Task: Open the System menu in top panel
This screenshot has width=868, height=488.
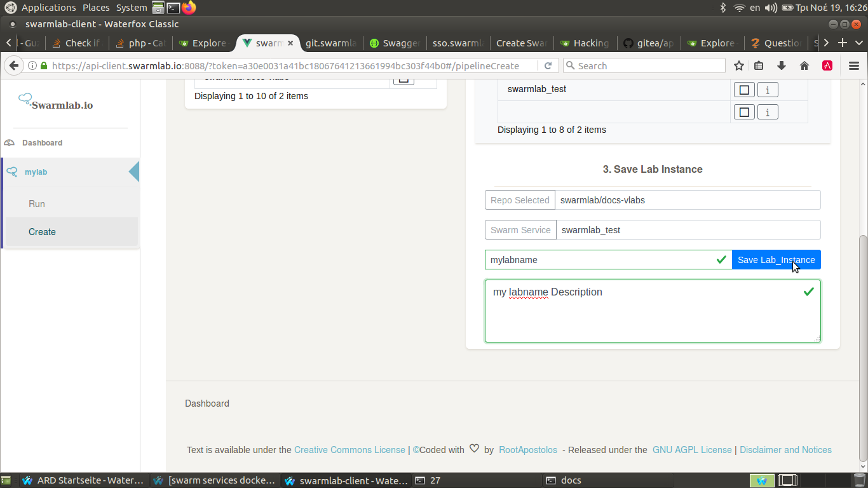Action: [x=132, y=8]
